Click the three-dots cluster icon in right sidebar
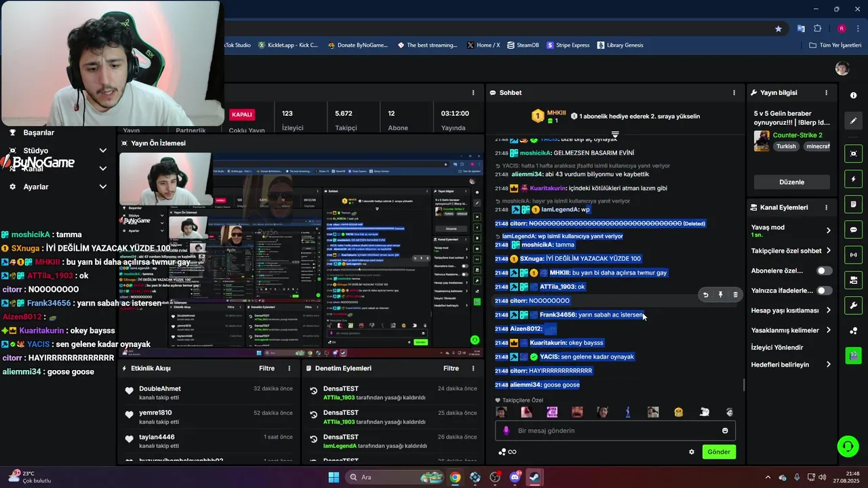868x488 pixels. 854,331
